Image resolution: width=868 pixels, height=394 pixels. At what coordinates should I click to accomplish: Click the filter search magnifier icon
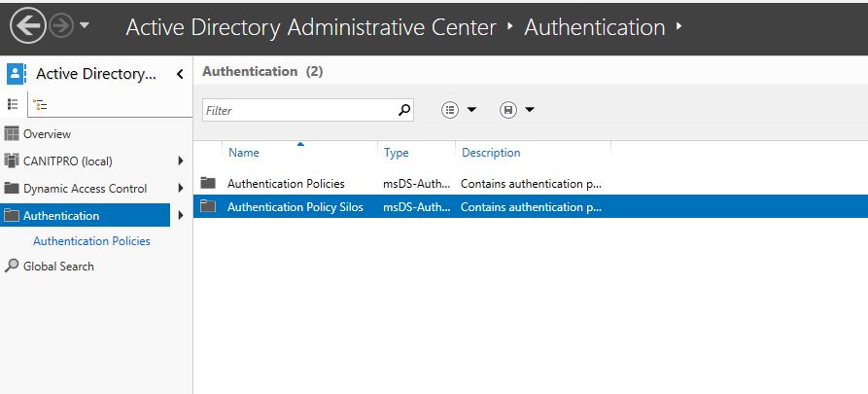(404, 110)
